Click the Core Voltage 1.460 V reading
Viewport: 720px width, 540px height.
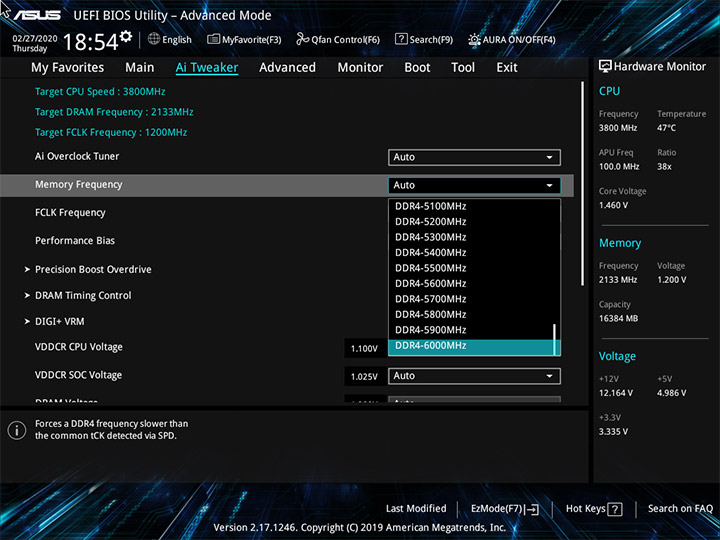coord(613,205)
